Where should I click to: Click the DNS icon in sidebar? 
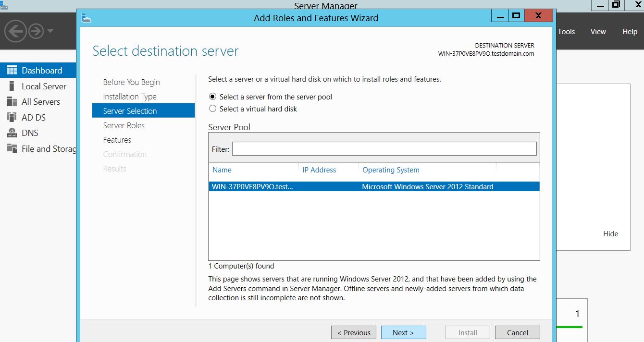(12, 133)
